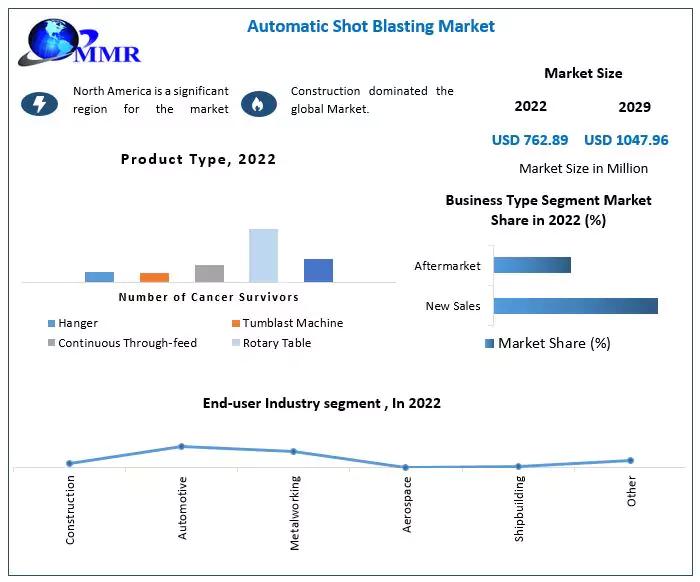Screen dimensions: 700x582
Task: Click the 'Market Size in Million' caption
Action: tap(583, 169)
